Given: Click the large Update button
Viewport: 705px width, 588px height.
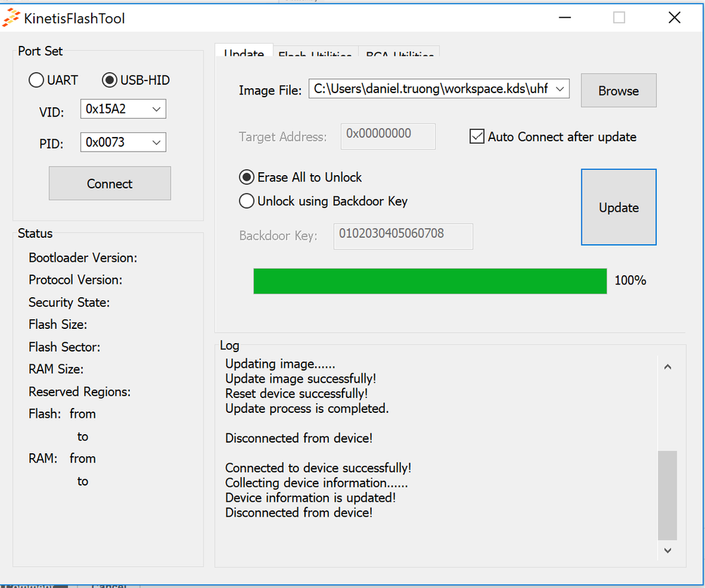Looking at the screenshot, I should pos(618,207).
